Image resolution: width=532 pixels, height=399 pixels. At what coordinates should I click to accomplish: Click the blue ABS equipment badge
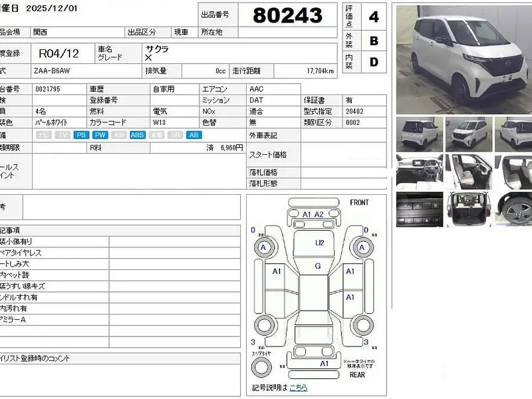coord(138,135)
